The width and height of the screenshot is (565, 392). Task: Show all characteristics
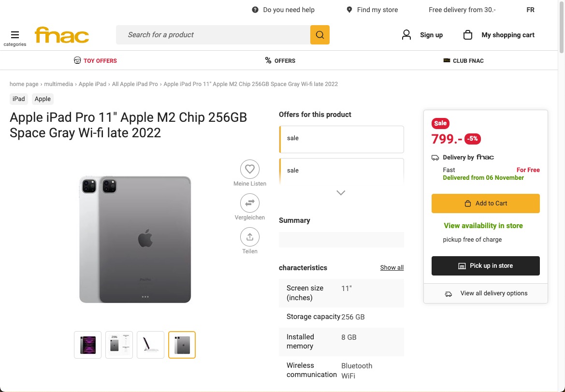point(391,268)
